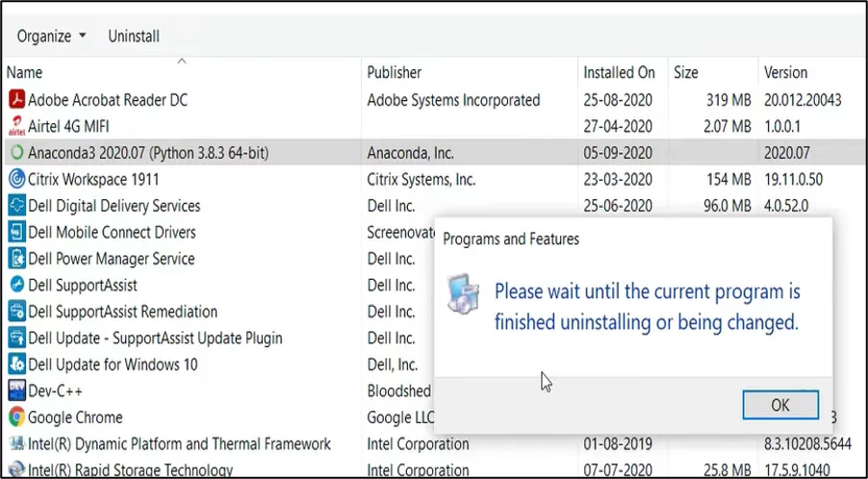Sort by the Installed On column header
The image size is (868, 479).
(x=619, y=72)
